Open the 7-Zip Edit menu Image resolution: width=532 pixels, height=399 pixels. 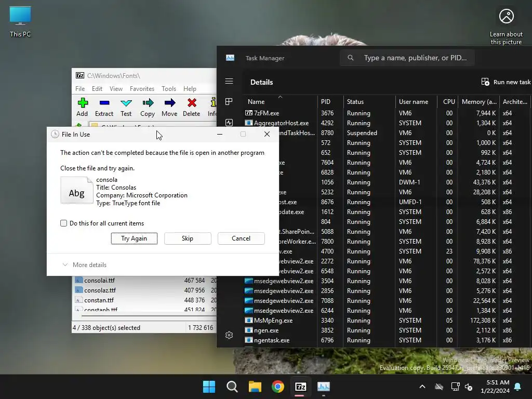point(97,89)
